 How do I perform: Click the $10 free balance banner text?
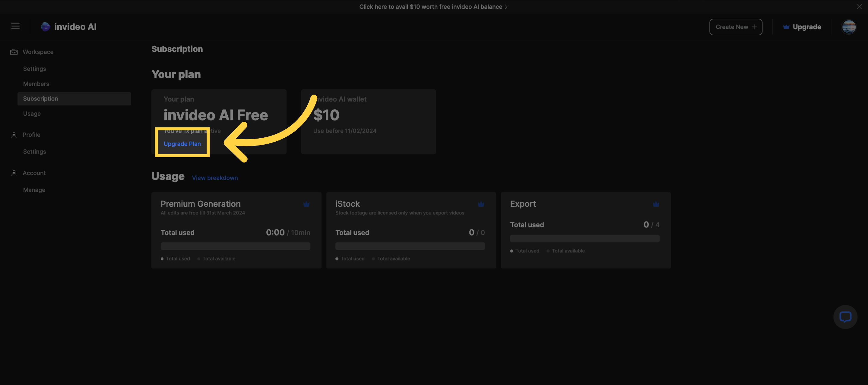(x=430, y=7)
